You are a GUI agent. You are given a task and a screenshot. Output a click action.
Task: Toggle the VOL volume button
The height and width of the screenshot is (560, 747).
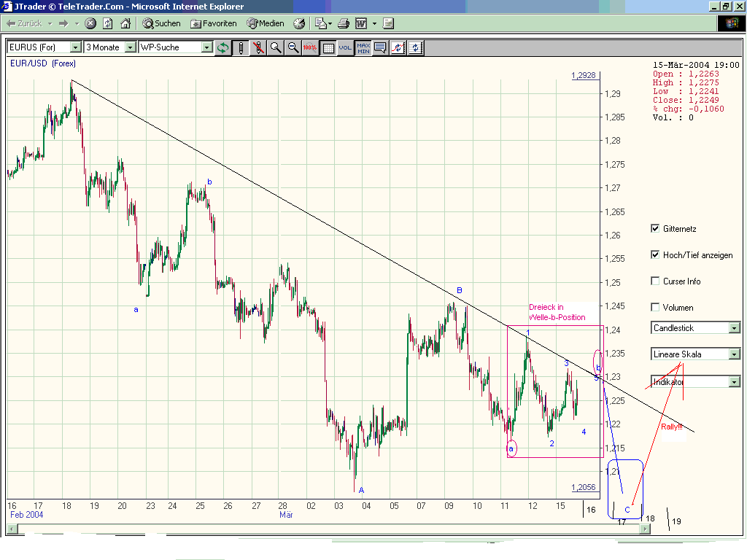pyautogui.click(x=345, y=47)
